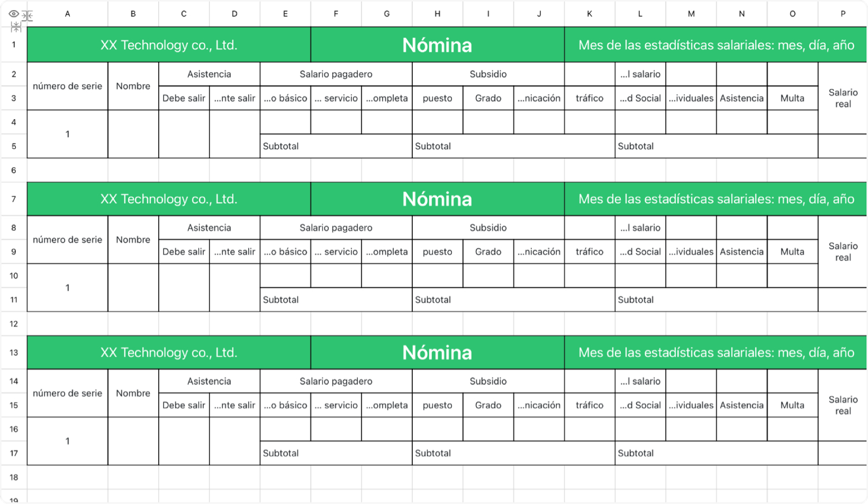Click Salario real cell in the second table
Screen dimensions: 868x504
(x=843, y=251)
